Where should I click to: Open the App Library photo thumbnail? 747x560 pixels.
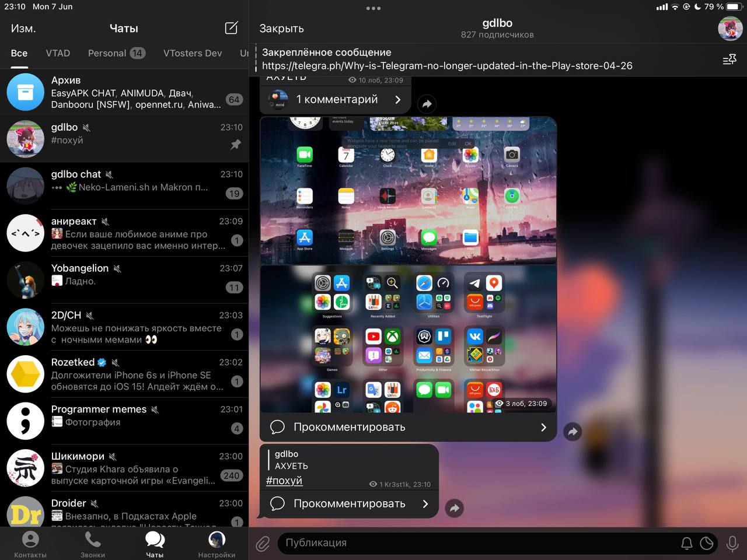(408, 339)
